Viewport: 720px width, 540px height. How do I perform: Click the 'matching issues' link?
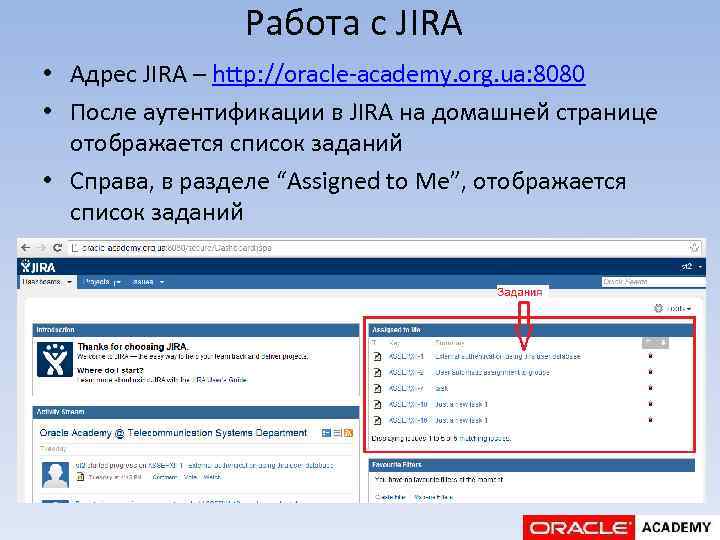click(x=485, y=439)
